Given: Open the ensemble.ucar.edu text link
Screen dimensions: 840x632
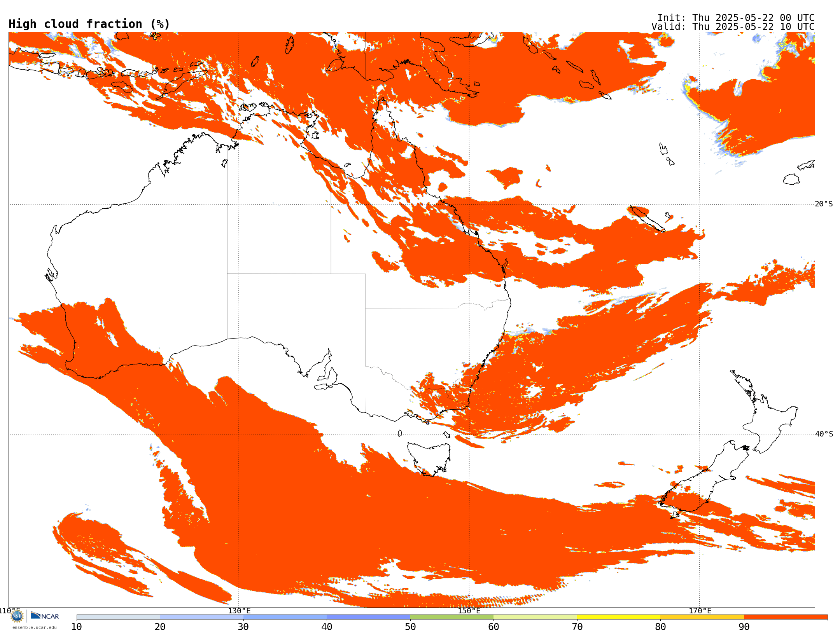Looking at the screenshot, I should 34,627.
